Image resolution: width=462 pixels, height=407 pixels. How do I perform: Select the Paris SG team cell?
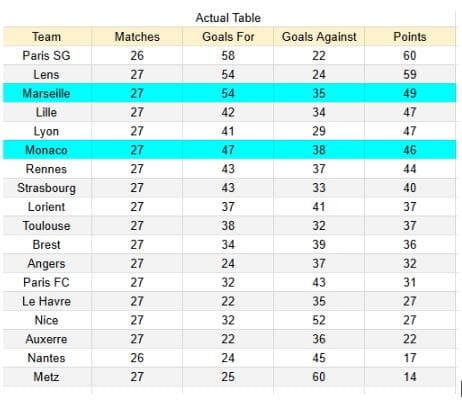[47, 55]
